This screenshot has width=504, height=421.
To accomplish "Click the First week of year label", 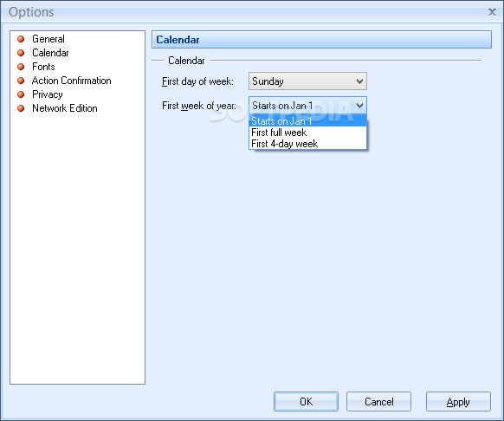I will 198,106.
